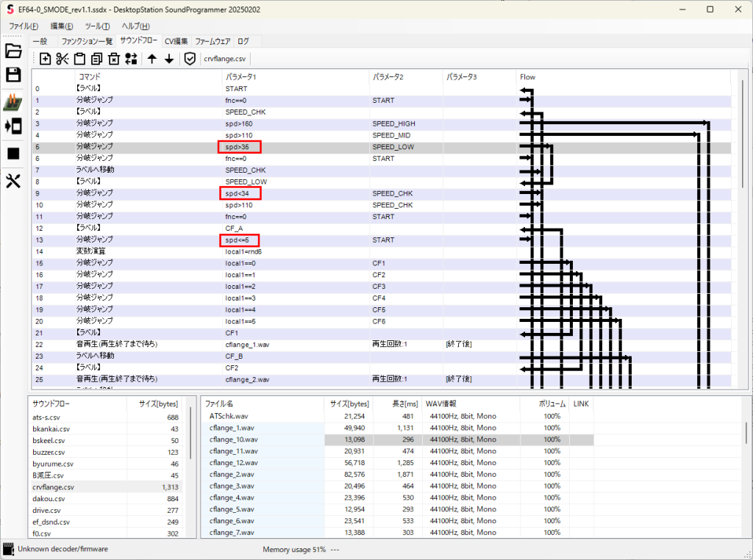Click the scissors cut icon
753x560 pixels.
point(63,59)
